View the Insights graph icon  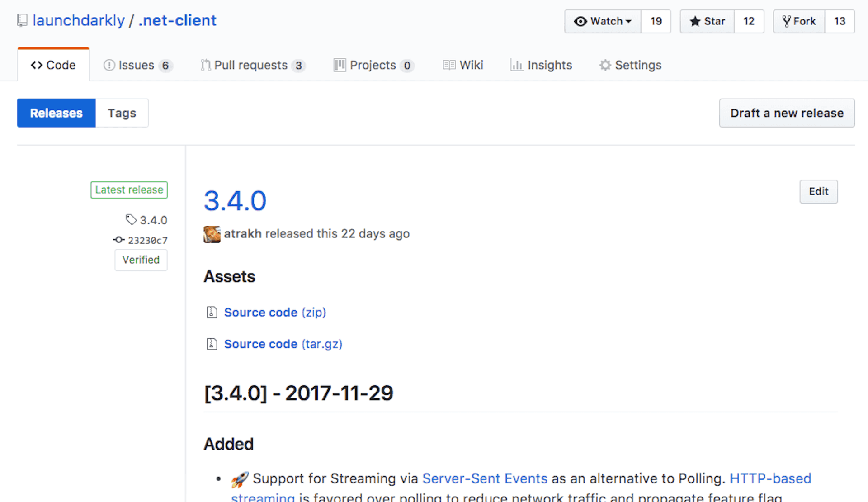tap(517, 65)
